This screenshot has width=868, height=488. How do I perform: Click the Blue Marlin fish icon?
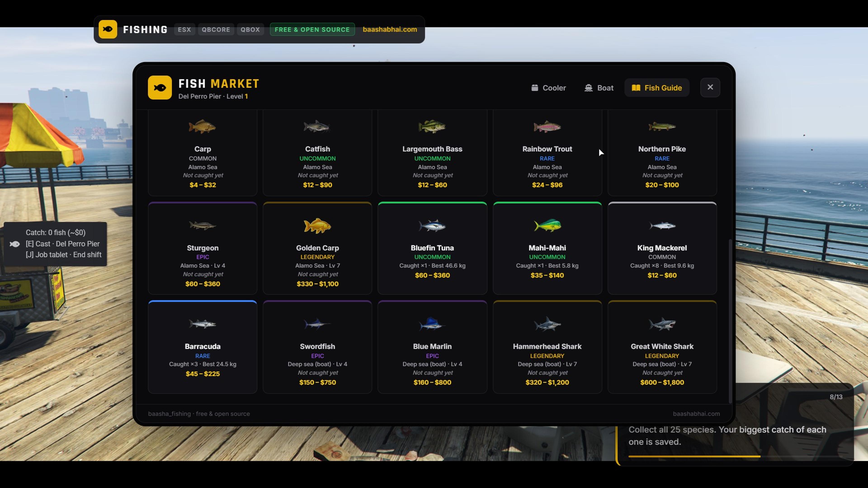coord(432,324)
